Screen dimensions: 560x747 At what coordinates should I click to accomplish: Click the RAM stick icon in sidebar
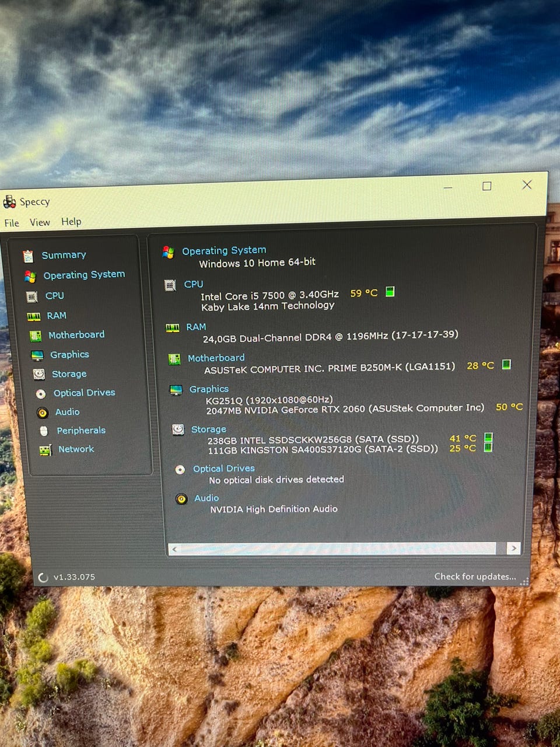click(33, 316)
